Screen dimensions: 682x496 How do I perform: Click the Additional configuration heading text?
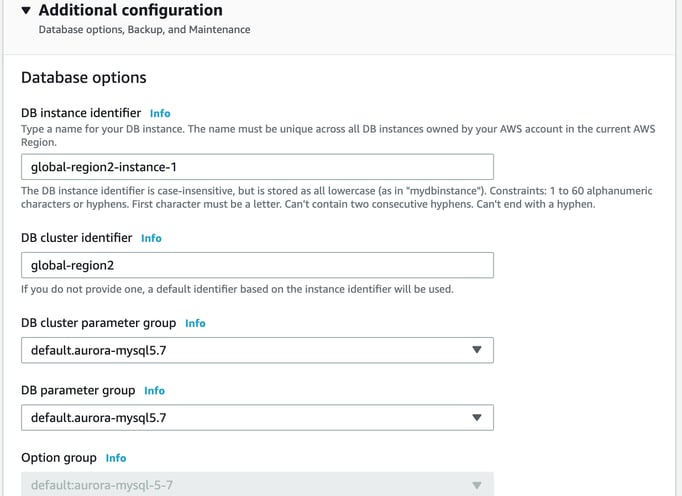pyautogui.click(x=130, y=10)
